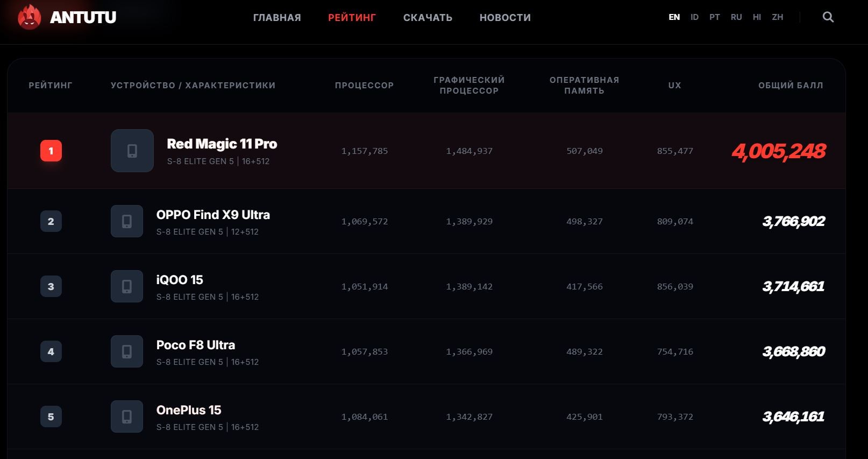Go to the ГЛАВНАЯ menu item
Image resolution: width=868 pixels, height=459 pixels.
[277, 18]
